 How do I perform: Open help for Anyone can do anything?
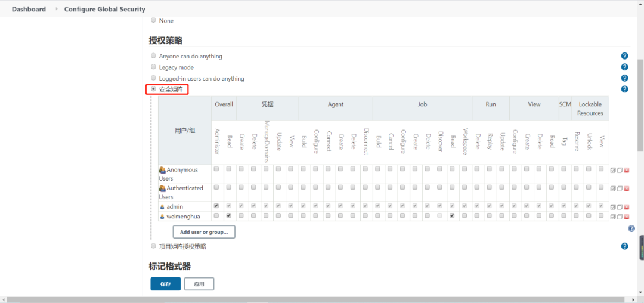point(625,56)
